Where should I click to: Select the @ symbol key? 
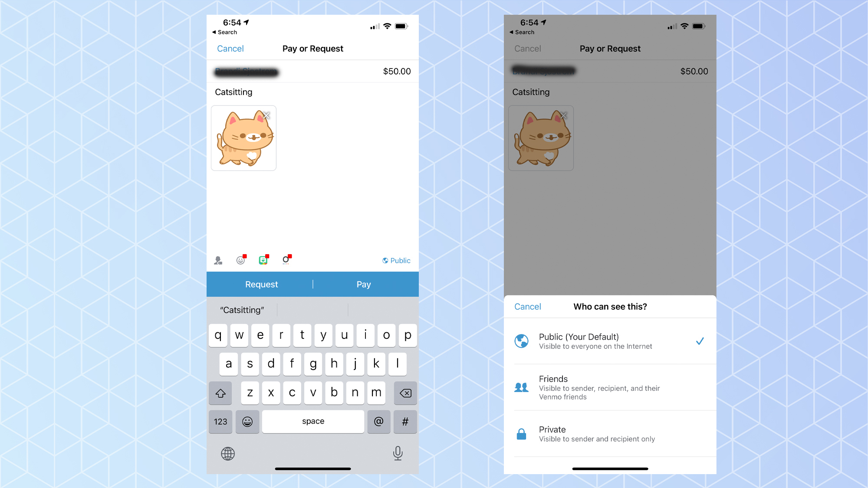click(x=379, y=421)
